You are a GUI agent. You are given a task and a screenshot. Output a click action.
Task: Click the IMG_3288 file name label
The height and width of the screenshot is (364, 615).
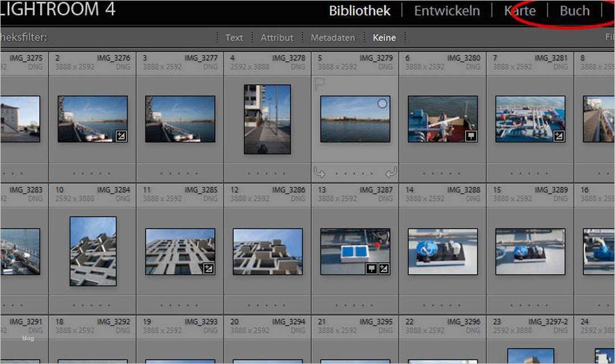(464, 189)
